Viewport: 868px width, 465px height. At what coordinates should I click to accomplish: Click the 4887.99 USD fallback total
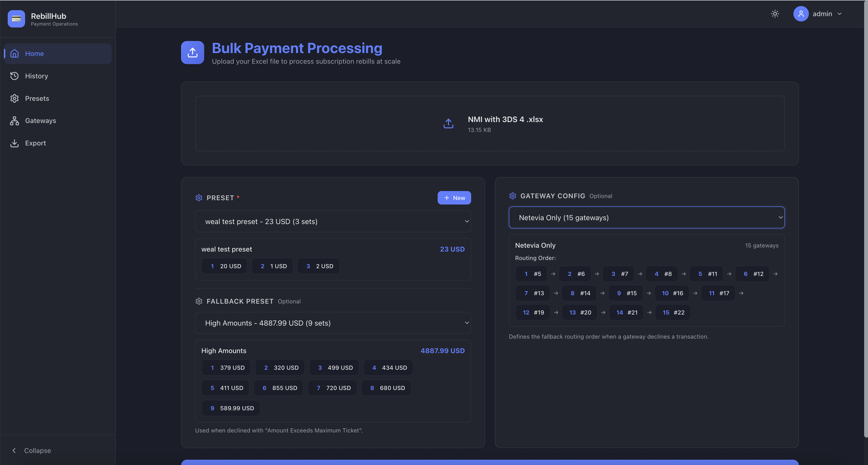pos(442,350)
